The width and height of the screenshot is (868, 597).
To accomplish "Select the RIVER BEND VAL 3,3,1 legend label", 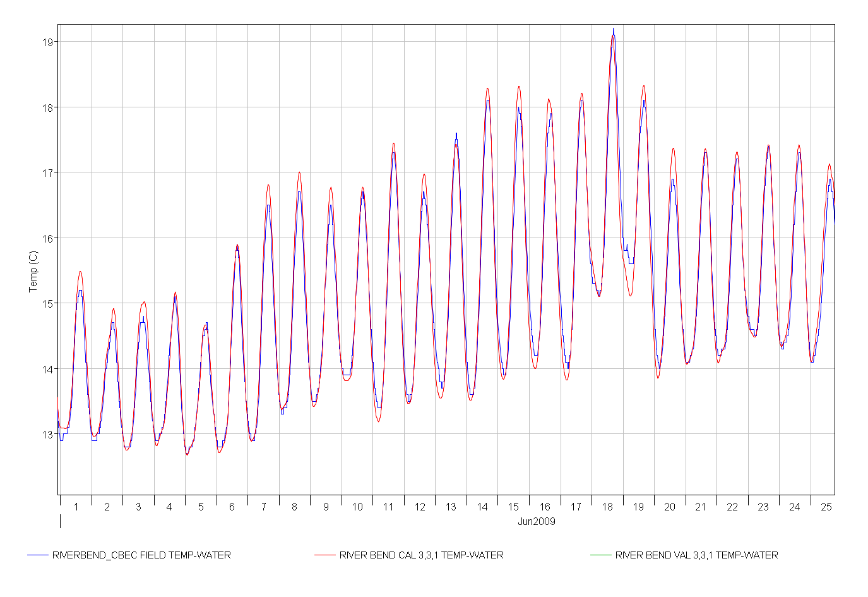I will [696, 555].
